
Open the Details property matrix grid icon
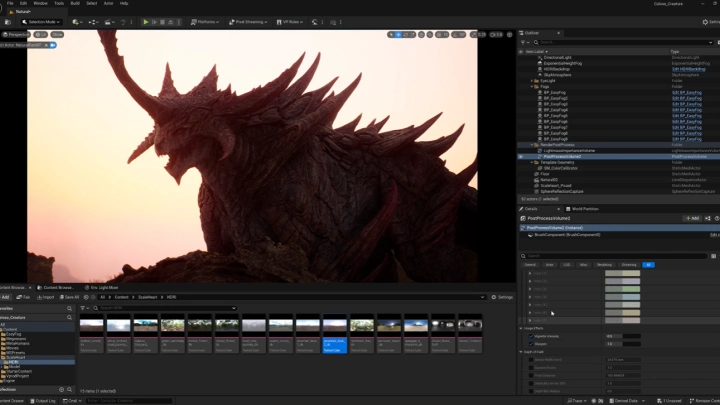[714, 256]
